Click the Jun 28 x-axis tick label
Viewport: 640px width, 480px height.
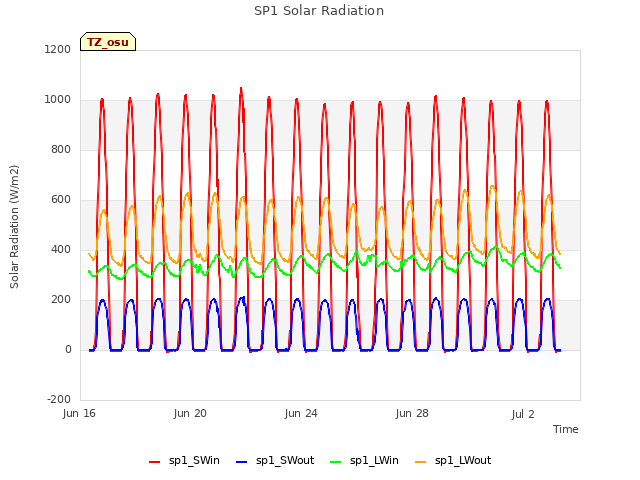pos(412,413)
